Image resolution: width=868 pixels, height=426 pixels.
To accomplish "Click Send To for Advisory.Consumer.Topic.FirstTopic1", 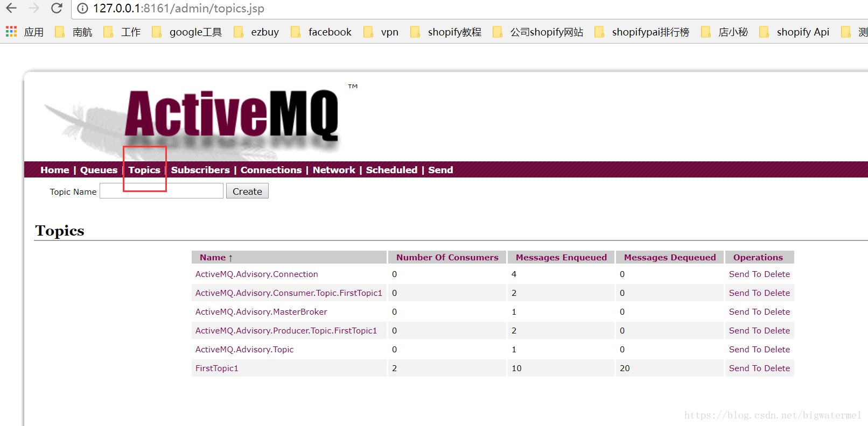I will coord(745,293).
